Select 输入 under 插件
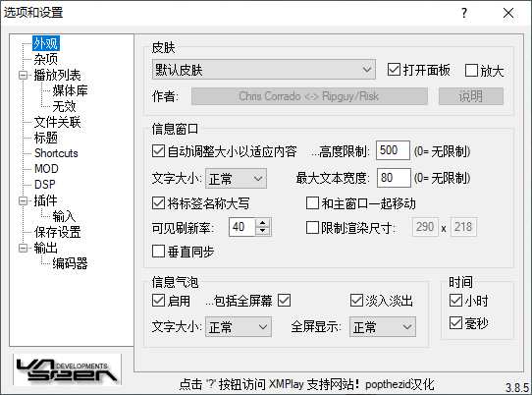The width and height of the screenshot is (532, 395). point(64,216)
